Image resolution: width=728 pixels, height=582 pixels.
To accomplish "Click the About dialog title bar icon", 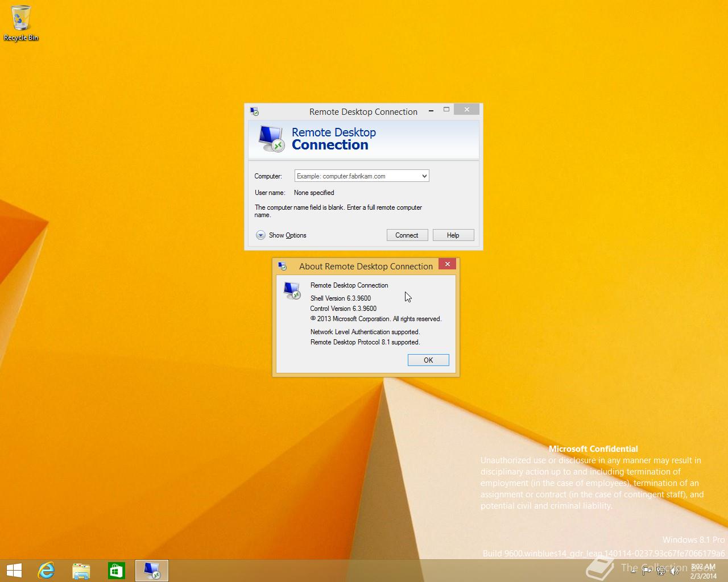I will point(282,266).
